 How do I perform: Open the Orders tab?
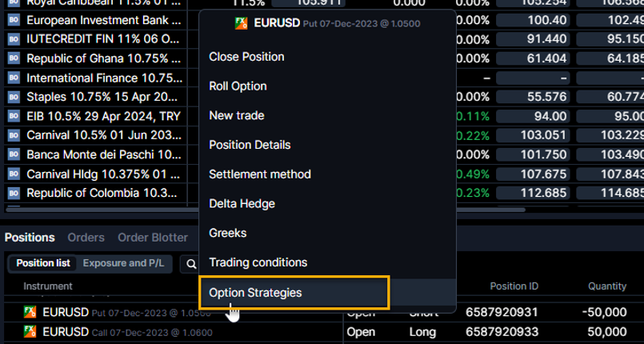(x=86, y=238)
